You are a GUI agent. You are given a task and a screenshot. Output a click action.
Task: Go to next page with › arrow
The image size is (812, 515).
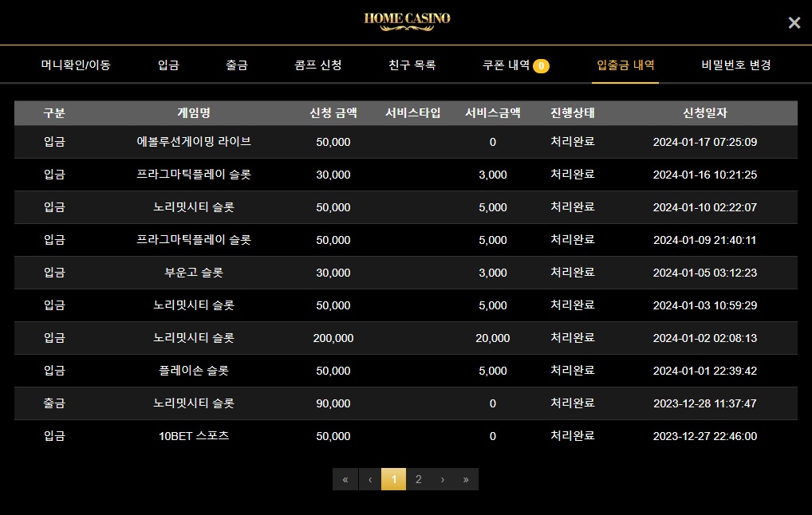coord(442,479)
